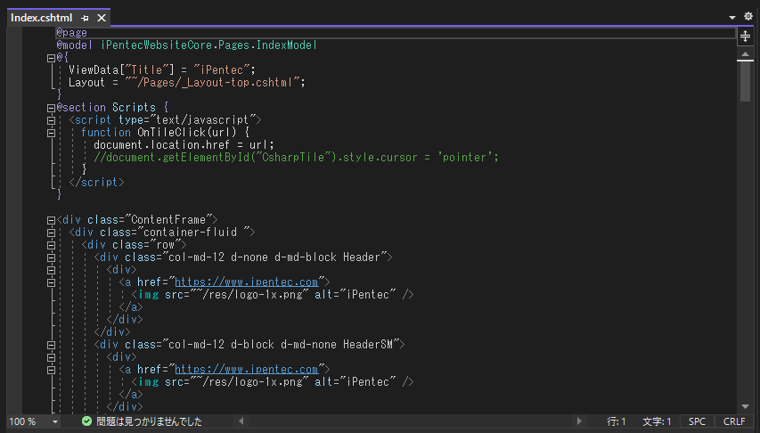Click the CRLF line ending indicator
The width and height of the screenshot is (760, 433).
tap(734, 422)
